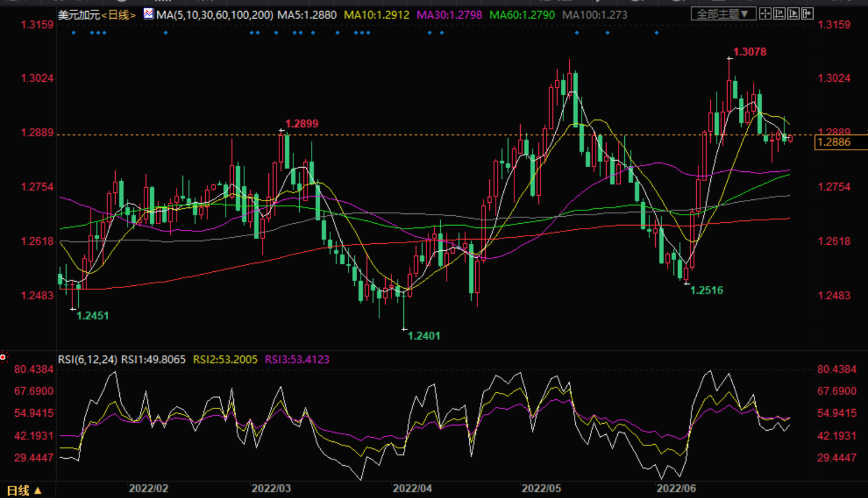Open MA(5,10,30,60,100,200) indicator settings
Viewport: 868px width, 498px height.
pos(215,15)
